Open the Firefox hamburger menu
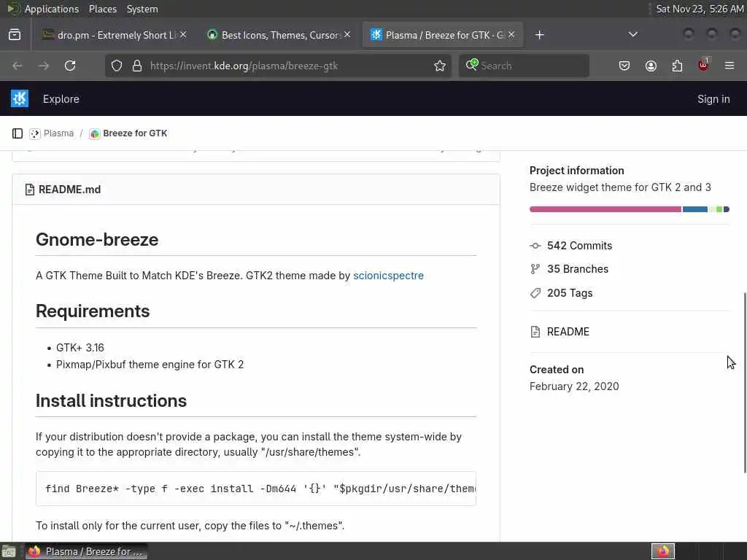 pos(729,66)
